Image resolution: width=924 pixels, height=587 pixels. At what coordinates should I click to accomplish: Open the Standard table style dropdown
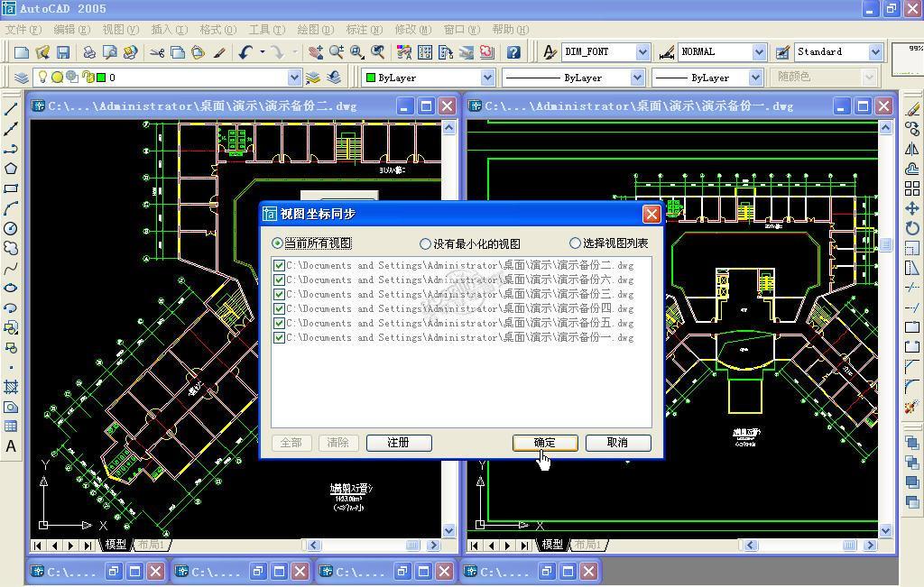tap(875, 52)
